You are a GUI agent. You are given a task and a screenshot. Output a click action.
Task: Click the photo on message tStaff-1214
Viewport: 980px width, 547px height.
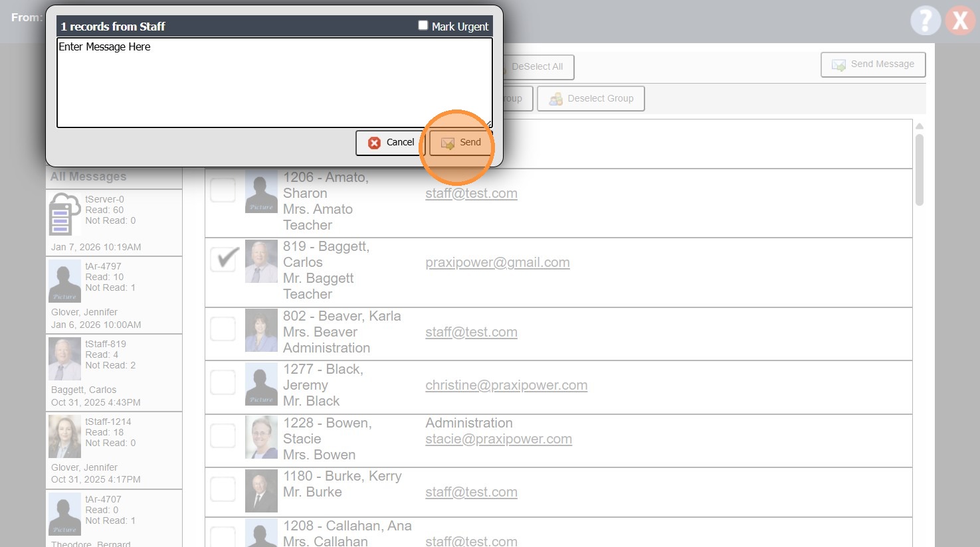pyautogui.click(x=64, y=437)
